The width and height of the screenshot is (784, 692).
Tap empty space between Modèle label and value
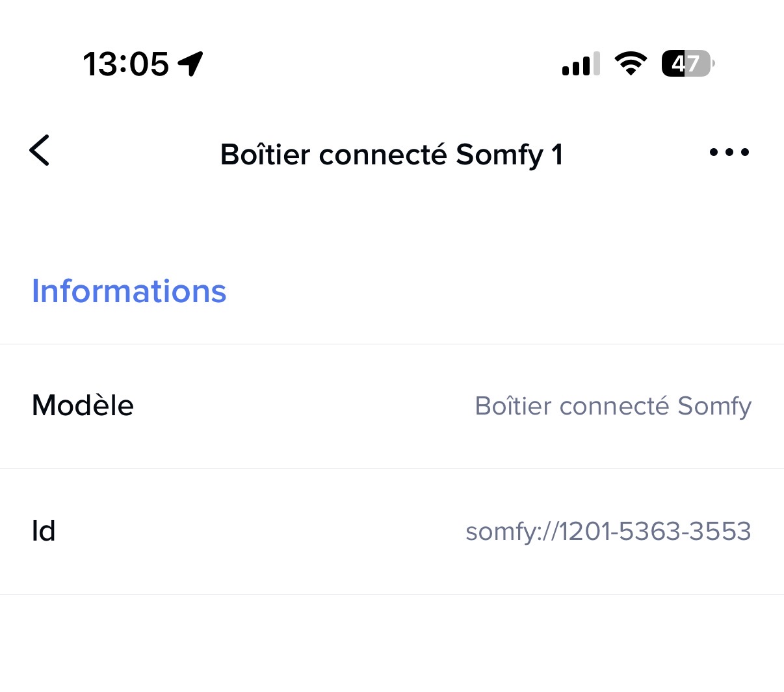point(299,406)
